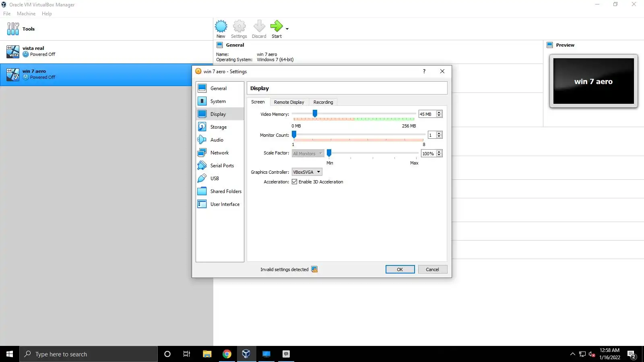Click the VirtualBox taskbar icon
The height and width of the screenshot is (362, 644).
point(246,354)
